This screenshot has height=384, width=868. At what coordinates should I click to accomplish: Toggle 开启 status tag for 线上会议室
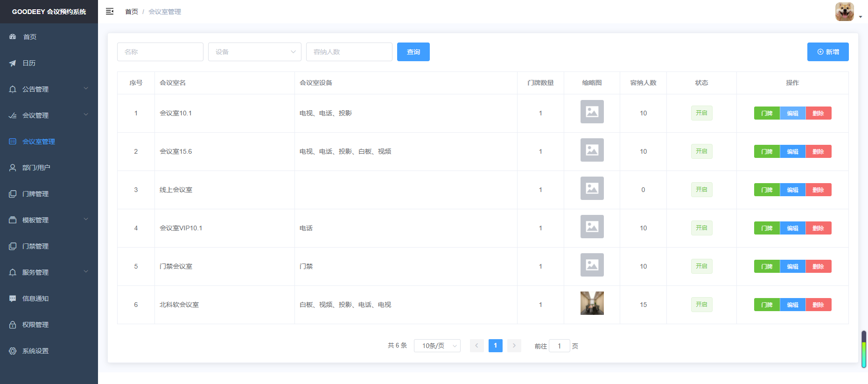pyautogui.click(x=701, y=190)
